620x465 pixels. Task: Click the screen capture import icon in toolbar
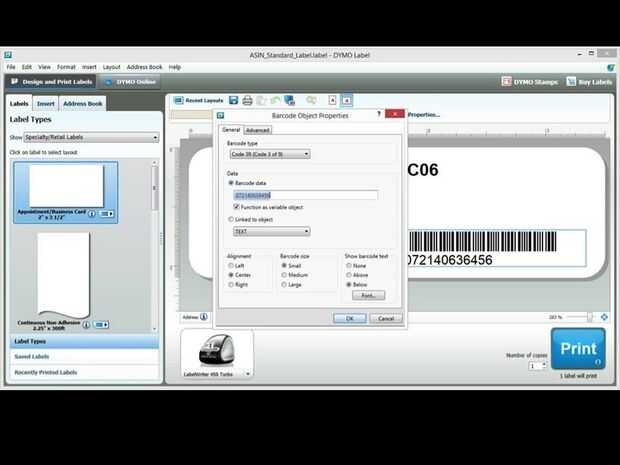coord(290,100)
